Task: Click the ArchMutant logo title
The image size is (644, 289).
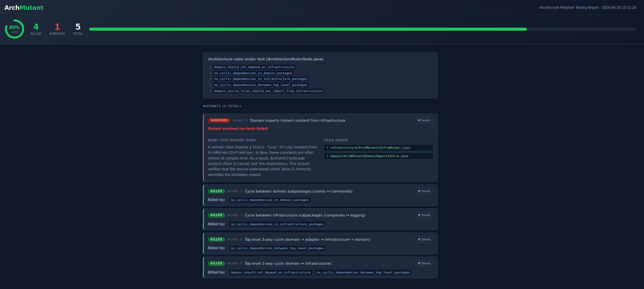Action: click(24, 7)
